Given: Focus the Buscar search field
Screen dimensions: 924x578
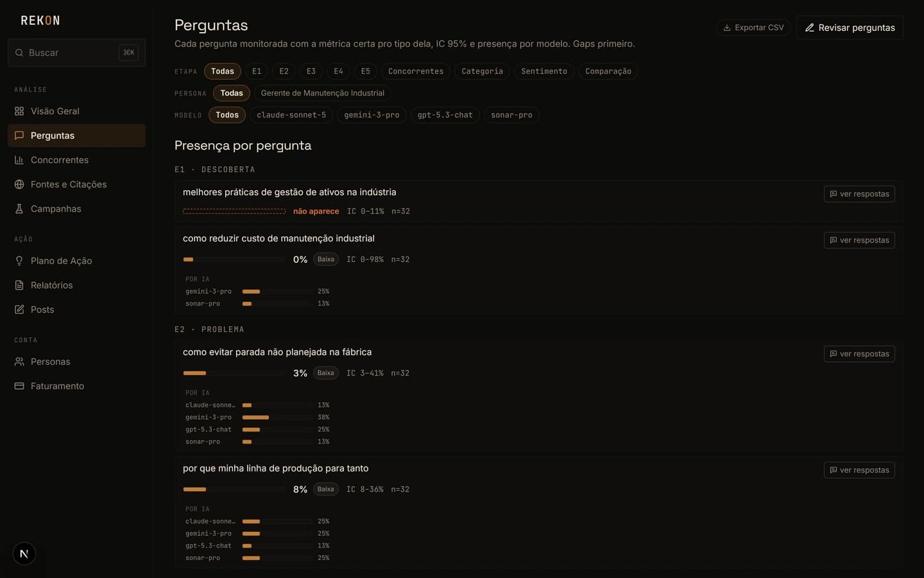Looking at the screenshot, I should 76,53.
